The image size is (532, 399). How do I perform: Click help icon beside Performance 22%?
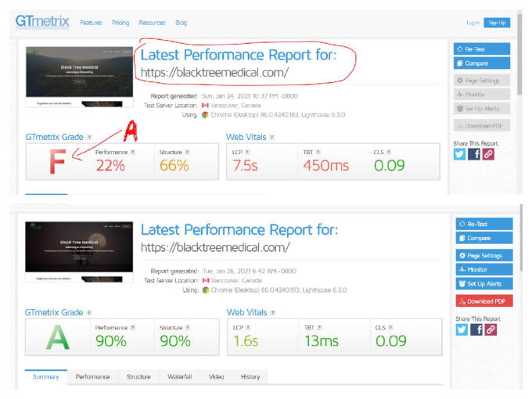pos(133,152)
